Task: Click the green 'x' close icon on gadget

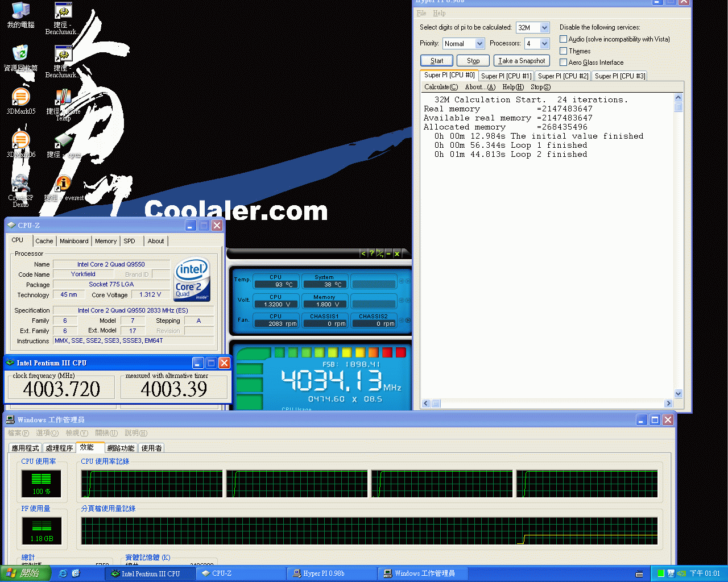Action: click(397, 253)
